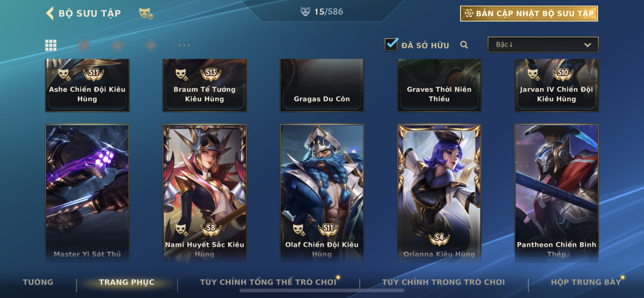The image size is (644, 298).
Task: Open Tùy Chỉnh Tổng Thể Trò Chơi tab
Action: tap(268, 282)
